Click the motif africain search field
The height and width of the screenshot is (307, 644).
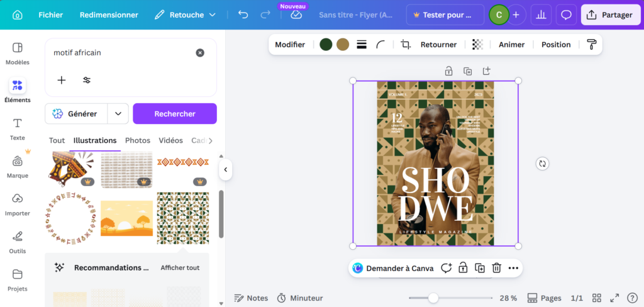point(119,53)
